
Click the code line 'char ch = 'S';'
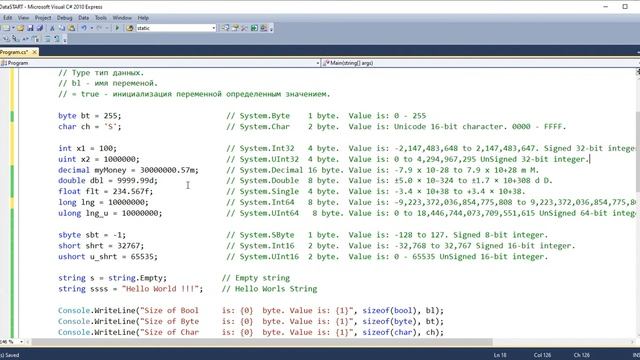[x=90, y=127]
